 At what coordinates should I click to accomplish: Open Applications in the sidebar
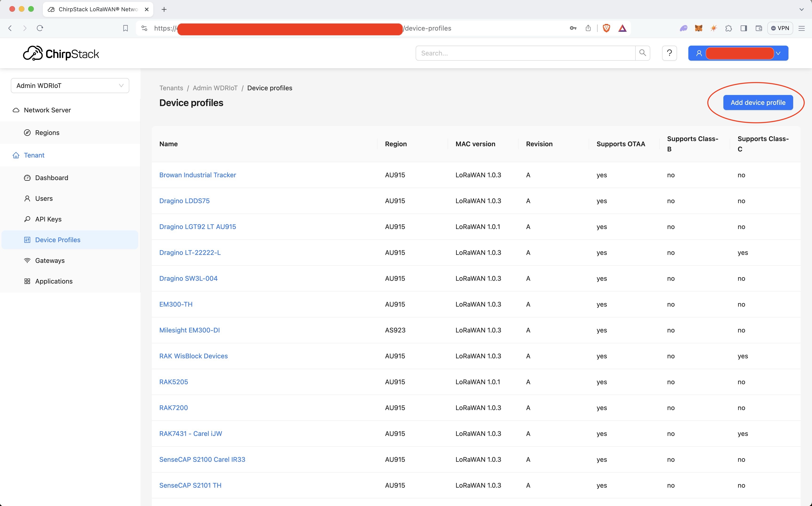pos(54,281)
